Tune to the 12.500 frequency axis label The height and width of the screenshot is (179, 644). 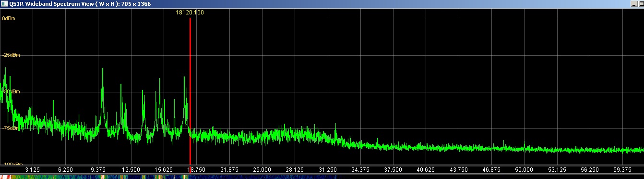pyautogui.click(x=131, y=170)
